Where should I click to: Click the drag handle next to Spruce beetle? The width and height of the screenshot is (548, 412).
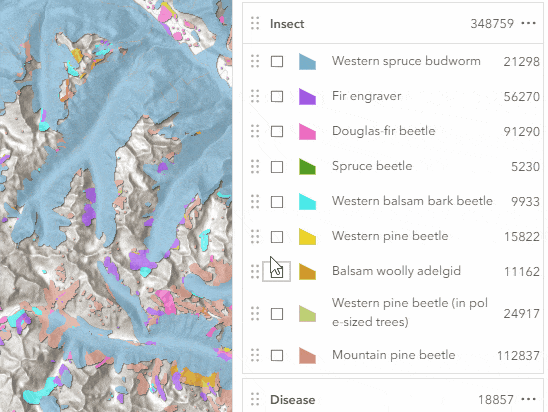pyautogui.click(x=255, y=166)
